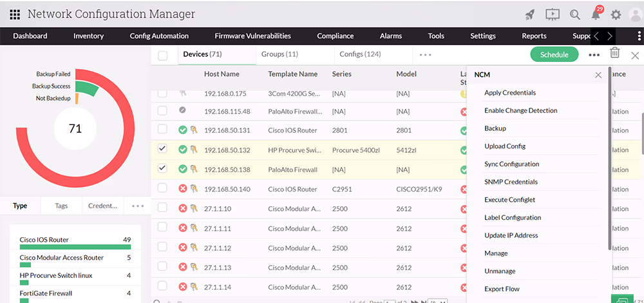Click the right arrow in navigation bar

[609, 36]
